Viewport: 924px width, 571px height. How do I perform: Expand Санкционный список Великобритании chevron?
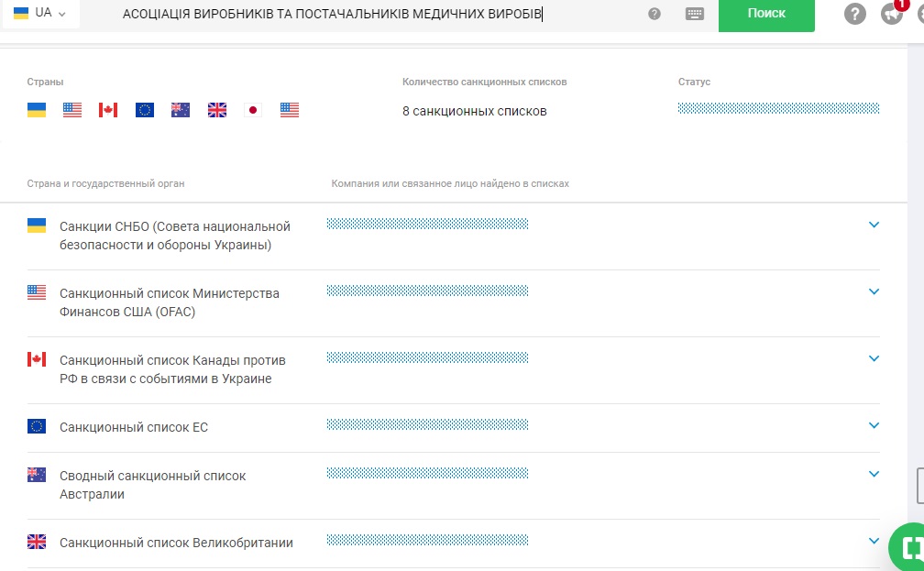coord(874,541)
